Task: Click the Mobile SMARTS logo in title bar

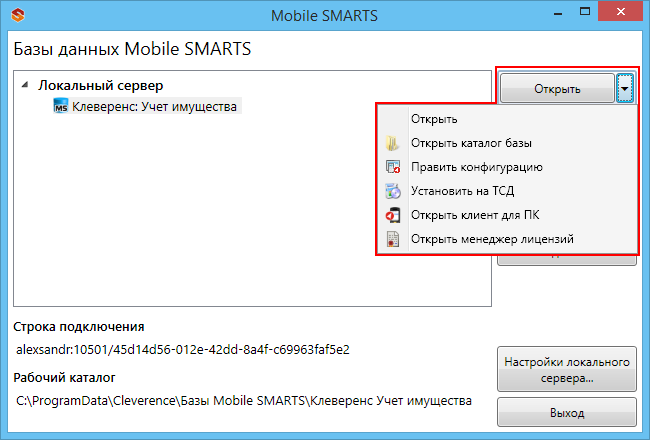Action: 18,15
